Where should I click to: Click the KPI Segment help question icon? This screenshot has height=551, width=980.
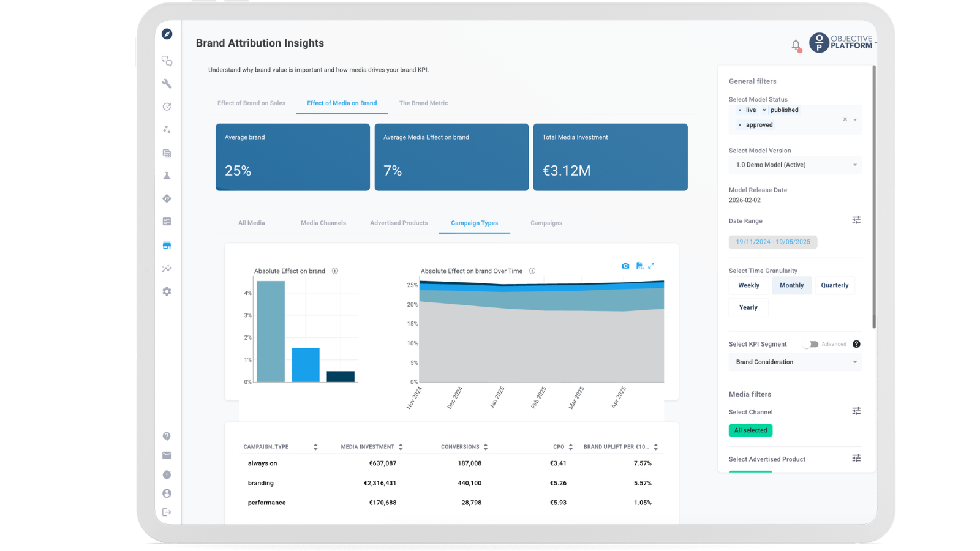click(x=856, y=344)
